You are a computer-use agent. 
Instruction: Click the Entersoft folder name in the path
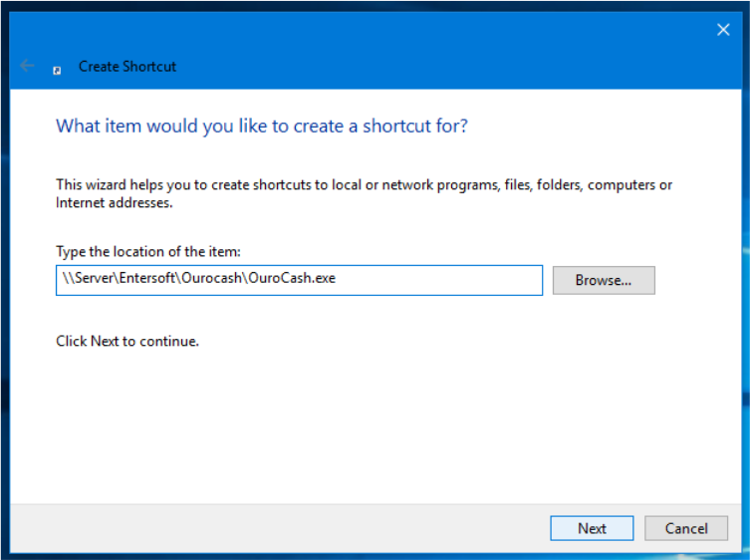click(147, 278)
